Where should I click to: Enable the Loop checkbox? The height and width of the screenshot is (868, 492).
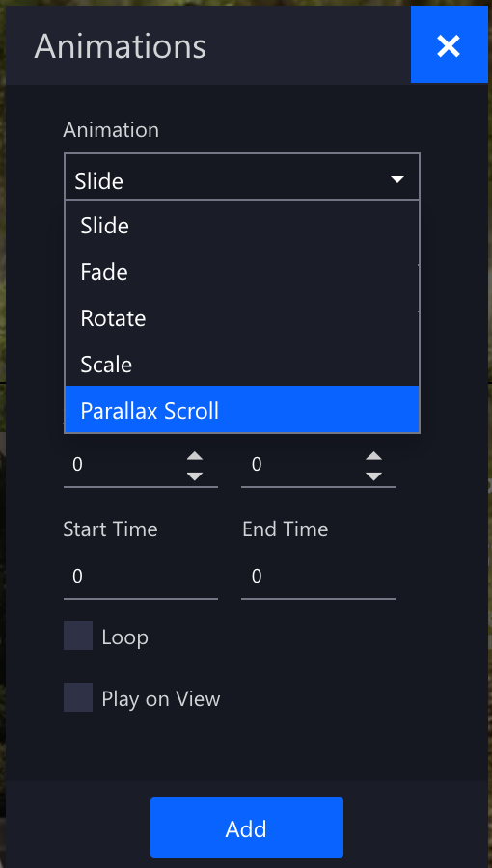pos(78,636)
